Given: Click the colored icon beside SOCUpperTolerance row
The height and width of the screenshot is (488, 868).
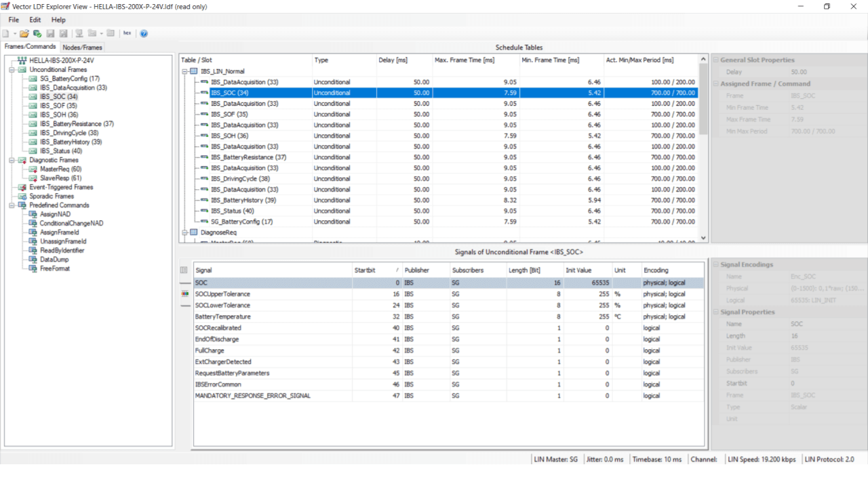Looking at the screenshot, I should [185, 294].
